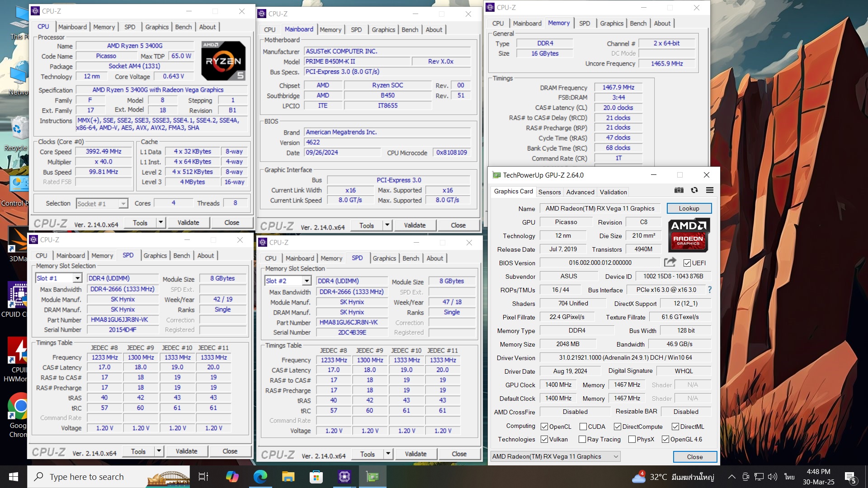This screenshot has height=488, width=868.
Task: Show hidden tray icons chevron
Action: tap(731, 477)
